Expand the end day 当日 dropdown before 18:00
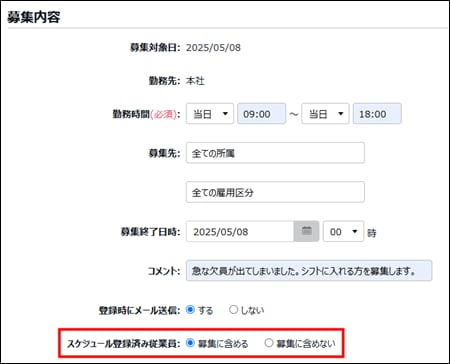 pos(325,114)
